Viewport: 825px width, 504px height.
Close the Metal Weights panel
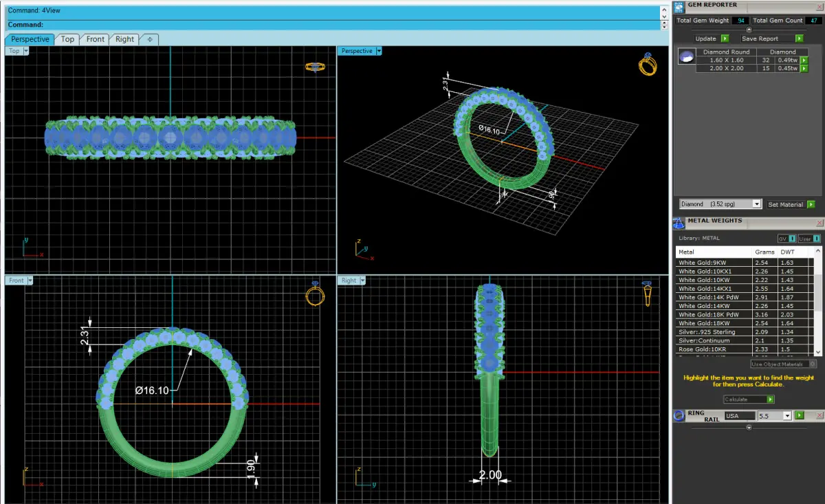[x=819, y=222]
